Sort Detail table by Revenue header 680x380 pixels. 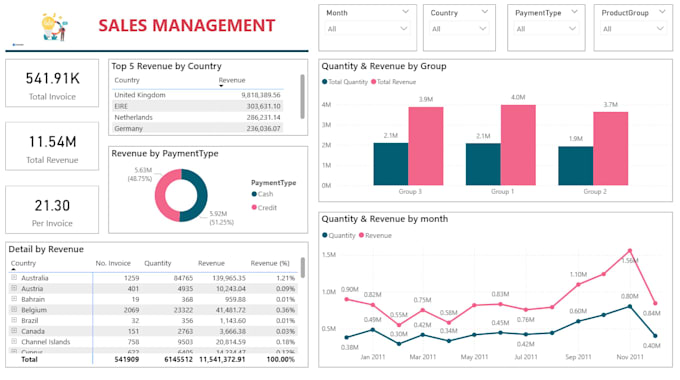point(211,263)
